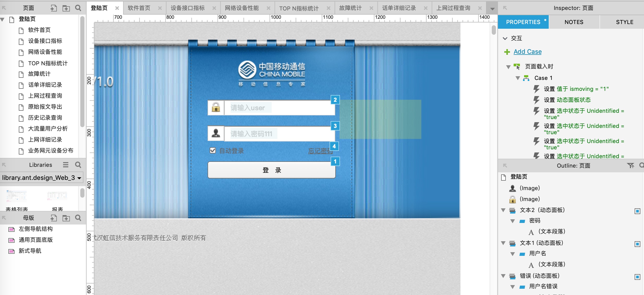The width and height of the screenshot is (644, 295).
Task: Close the 软件首页 tab
Action: 160,8
